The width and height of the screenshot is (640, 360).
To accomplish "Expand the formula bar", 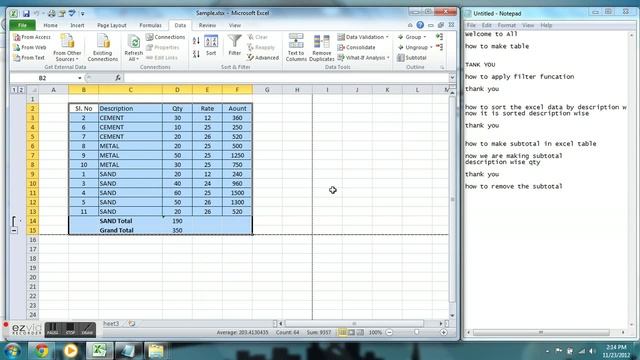I will click(x=452, y=78).
